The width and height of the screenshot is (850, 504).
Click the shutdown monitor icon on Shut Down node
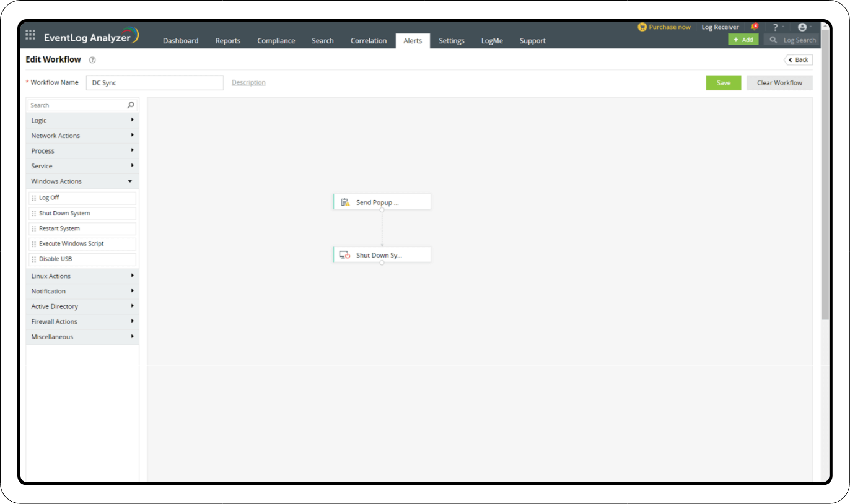344,254
